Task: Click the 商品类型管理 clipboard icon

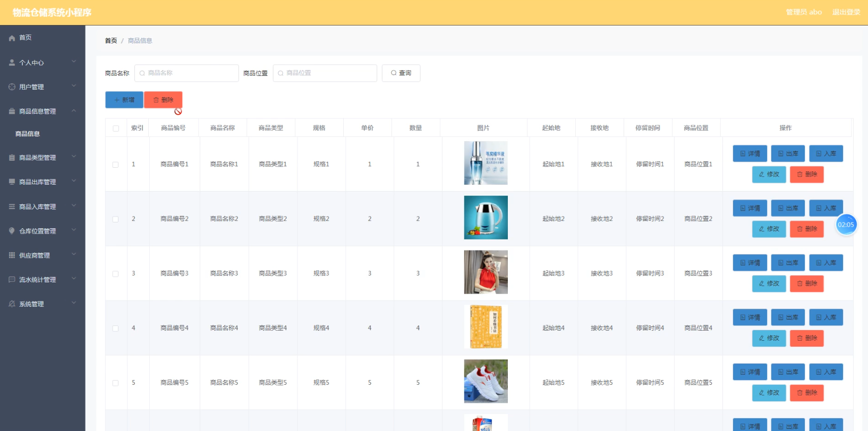Action: (12, 158)
